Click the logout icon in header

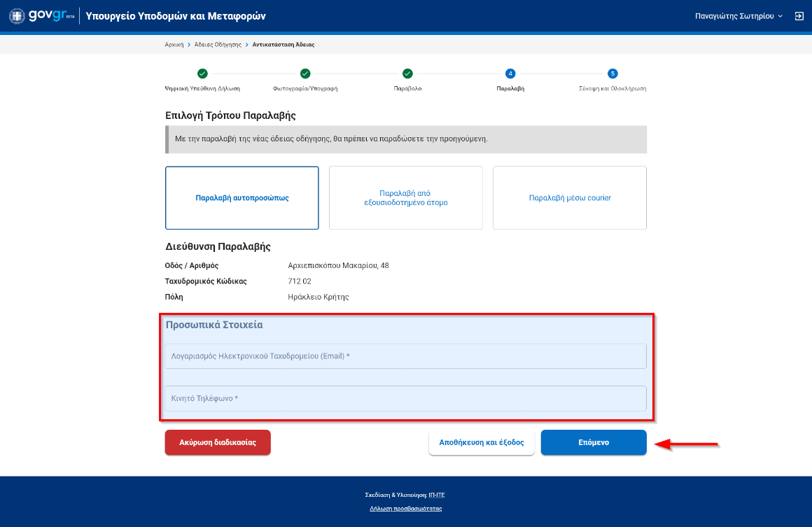[x=799, y=16]
